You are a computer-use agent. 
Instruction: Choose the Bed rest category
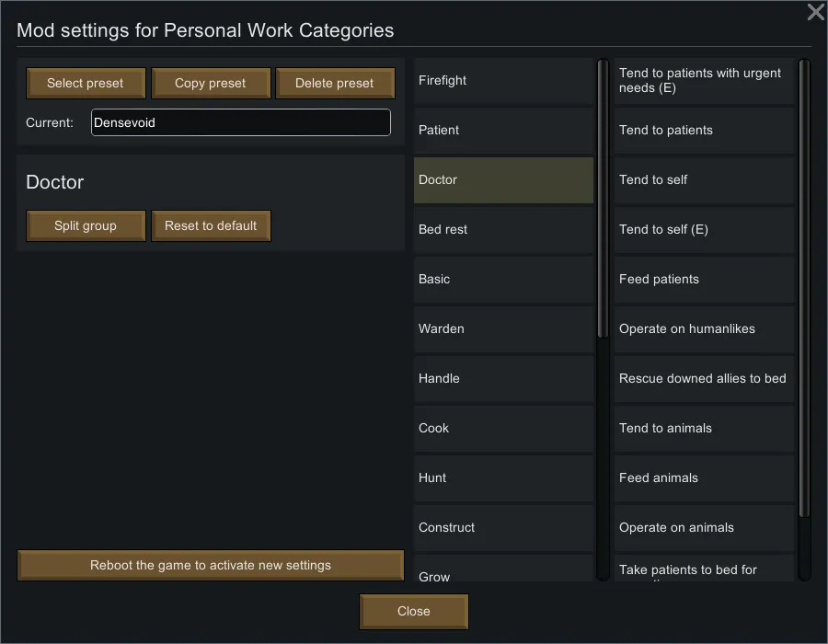pos(503,230)
